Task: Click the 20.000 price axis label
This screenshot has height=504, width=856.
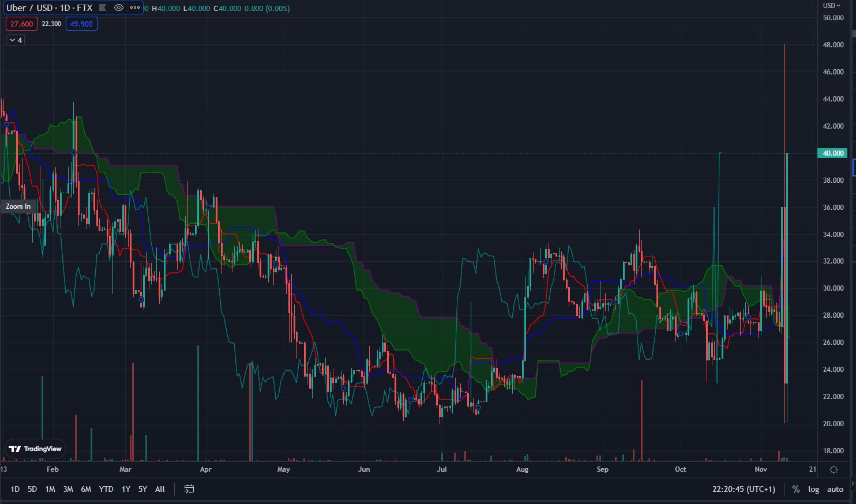Action: (x=833, y=424)
